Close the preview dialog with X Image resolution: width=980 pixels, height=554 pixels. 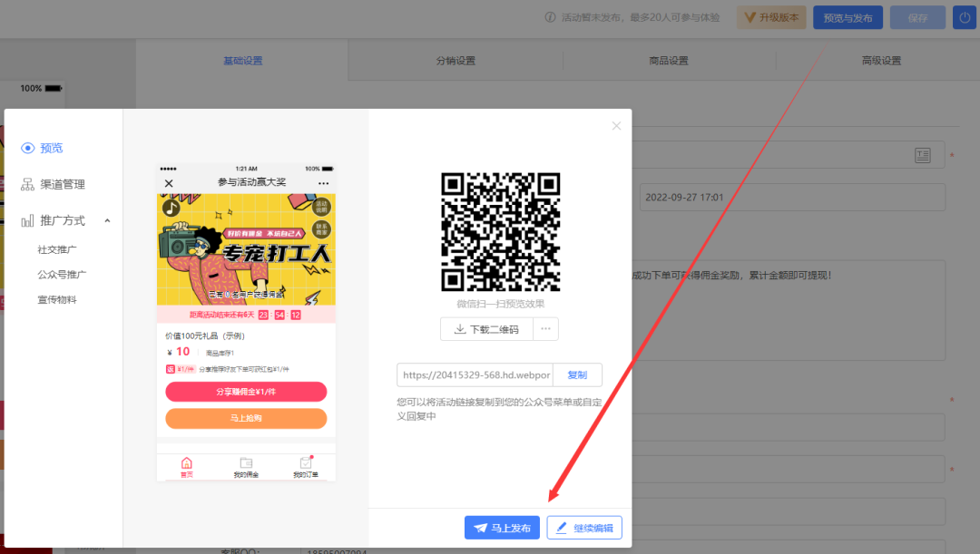(x=616, y=125)
